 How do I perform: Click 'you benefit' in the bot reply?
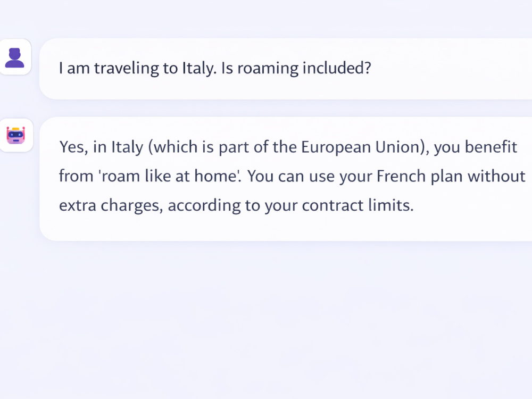[x=475, y=147]
